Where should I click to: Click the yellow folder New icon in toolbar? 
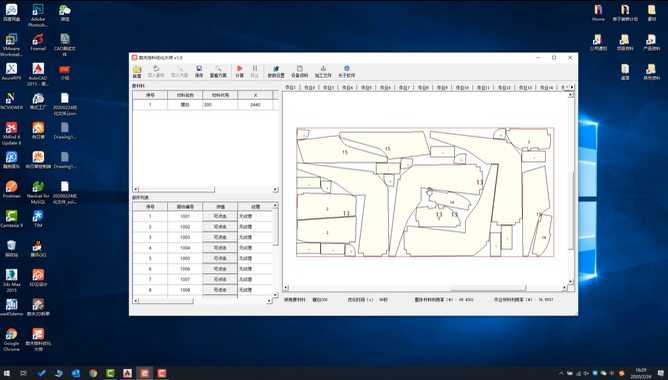[x=137, y=71]
